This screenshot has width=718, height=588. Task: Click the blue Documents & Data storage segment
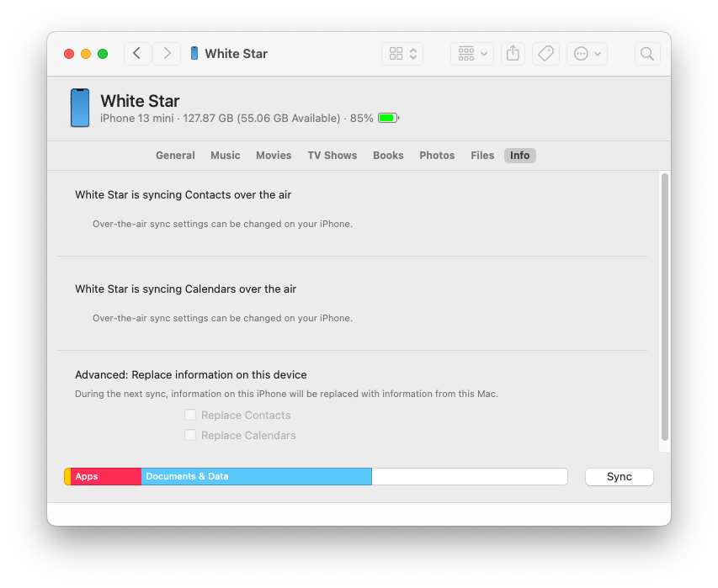(256, 477)
